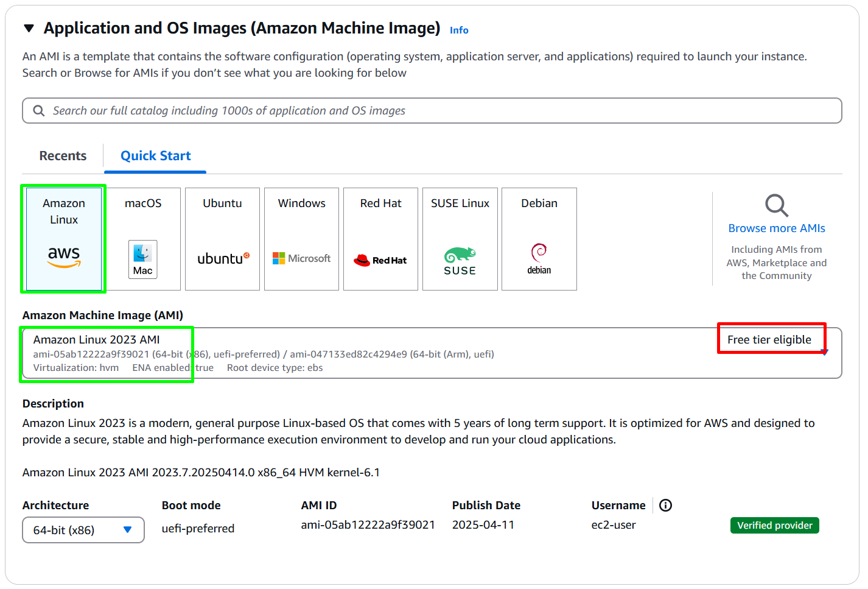Click the 'Root device type: ebs' text
The image size is (868, 589).
pos(275,368)
